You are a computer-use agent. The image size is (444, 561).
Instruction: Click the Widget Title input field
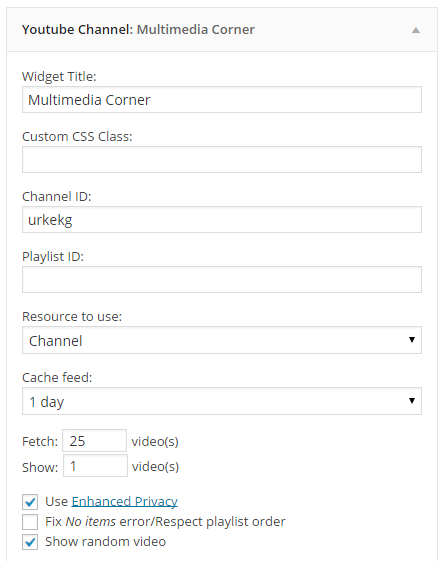point(222,99)
